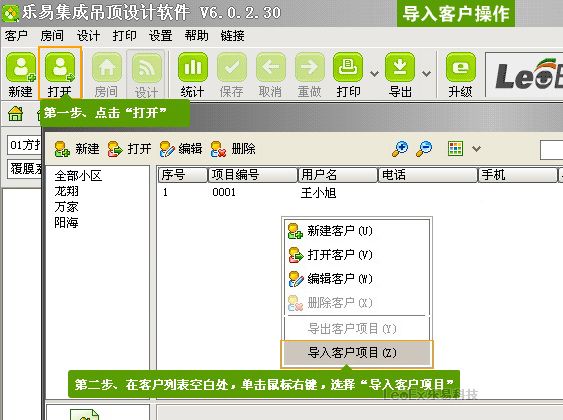Click the zoom-in magnifier icon
Screen dimensions: 563x420
[400, 148]
